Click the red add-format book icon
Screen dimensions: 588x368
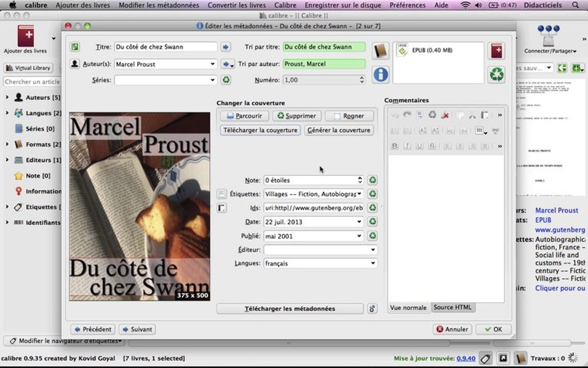tap(497, 51)
